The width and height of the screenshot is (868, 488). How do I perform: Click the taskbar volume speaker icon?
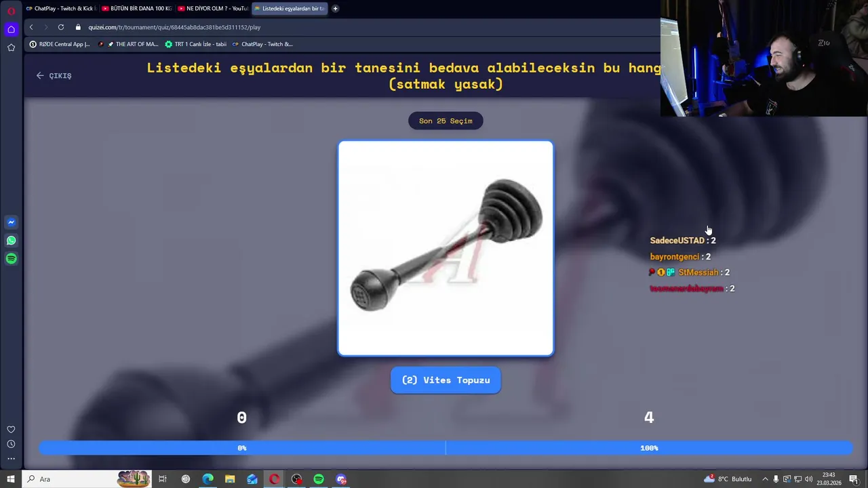tap(808, 479)
